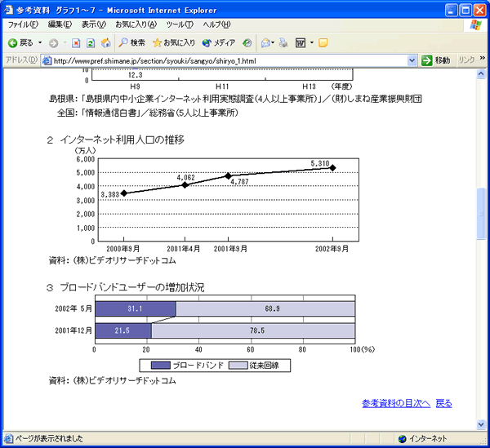Click the scrollbar down arrow

pyautogui.click(x=481, y=424)
